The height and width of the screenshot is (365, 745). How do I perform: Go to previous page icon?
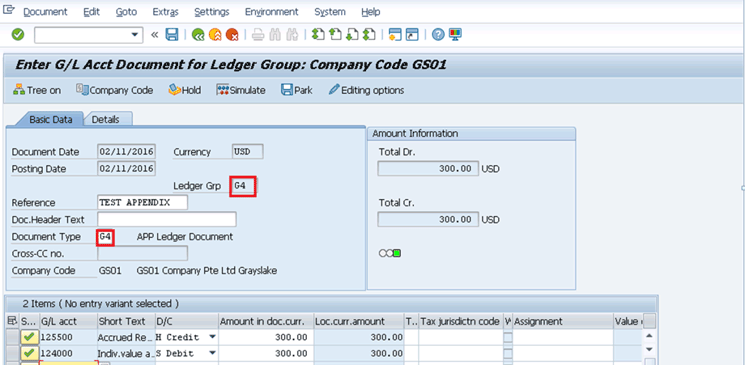coord(335,35)
